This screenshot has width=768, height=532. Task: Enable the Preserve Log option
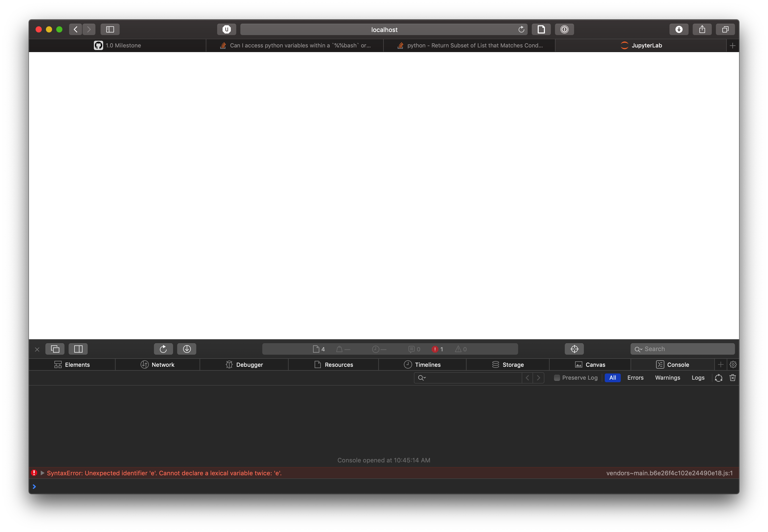coord(557,378)
